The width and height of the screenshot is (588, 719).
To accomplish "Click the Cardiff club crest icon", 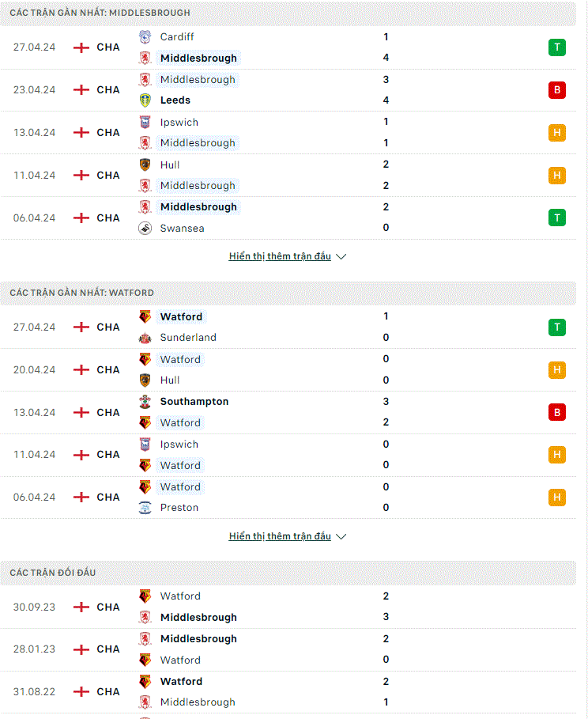I will 145,36.
